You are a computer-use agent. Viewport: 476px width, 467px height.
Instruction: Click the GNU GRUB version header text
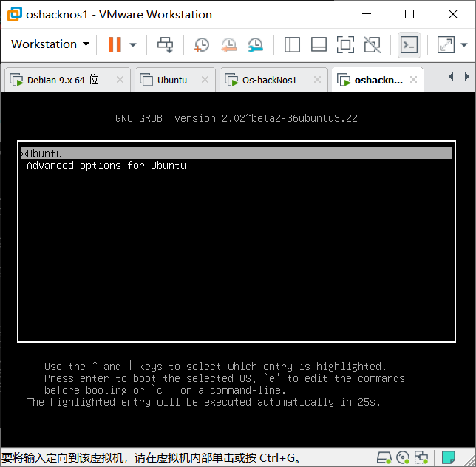click(237, 118)
